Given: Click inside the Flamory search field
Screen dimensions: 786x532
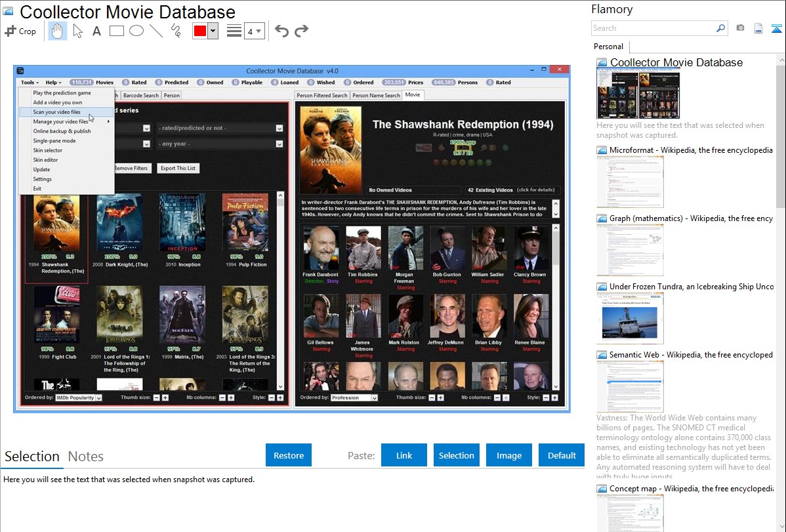Looking at the screenshot, I should [653, 28].
